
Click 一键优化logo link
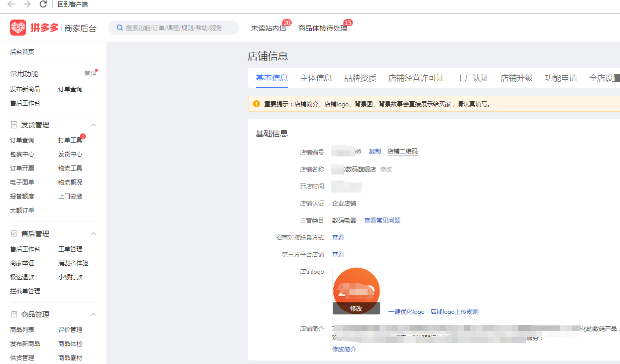406,312
